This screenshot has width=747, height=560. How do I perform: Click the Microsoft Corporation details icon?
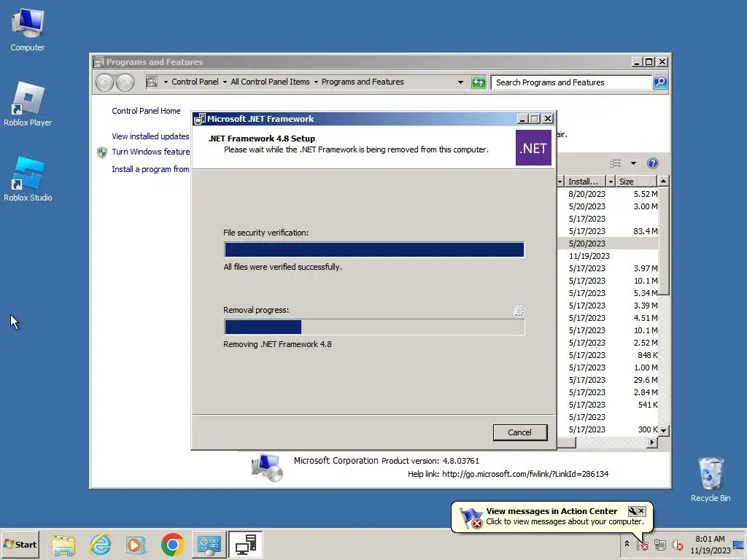click(x=267, y=467)
